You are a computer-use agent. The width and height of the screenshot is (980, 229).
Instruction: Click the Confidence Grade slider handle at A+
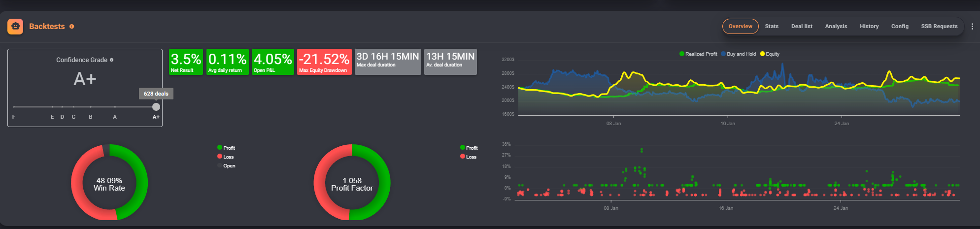pyautogui.click(x=156, y=107)
